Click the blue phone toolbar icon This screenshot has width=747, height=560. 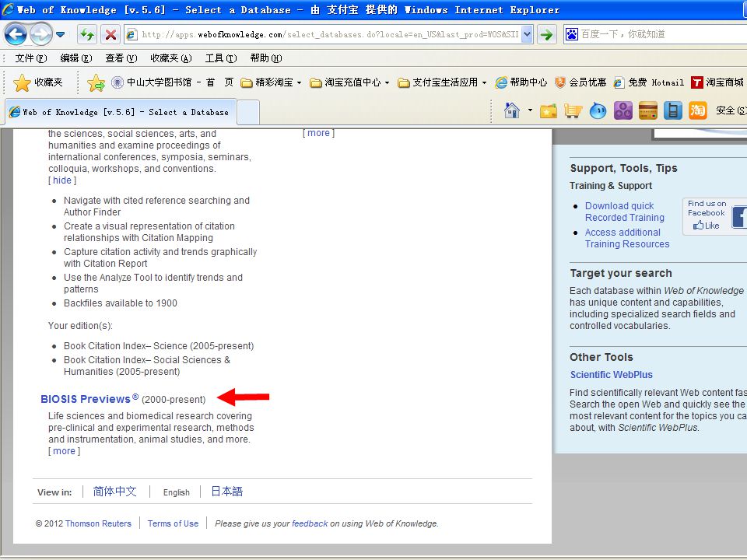click(672, 111)
